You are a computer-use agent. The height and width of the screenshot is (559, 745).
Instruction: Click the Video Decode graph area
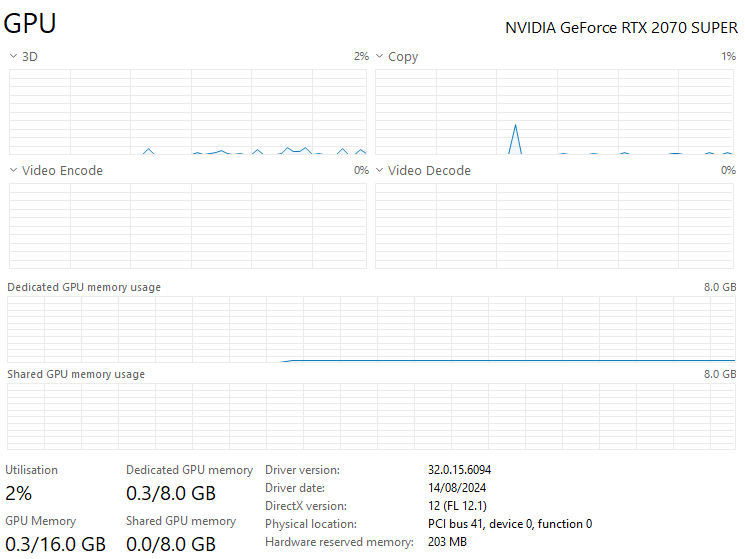(x=555, y=225)
